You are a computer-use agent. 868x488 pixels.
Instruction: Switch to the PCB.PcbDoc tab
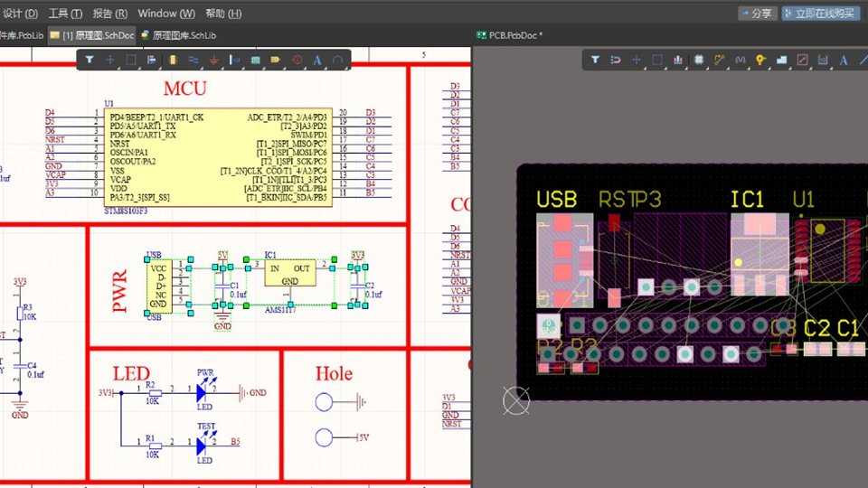509,35
